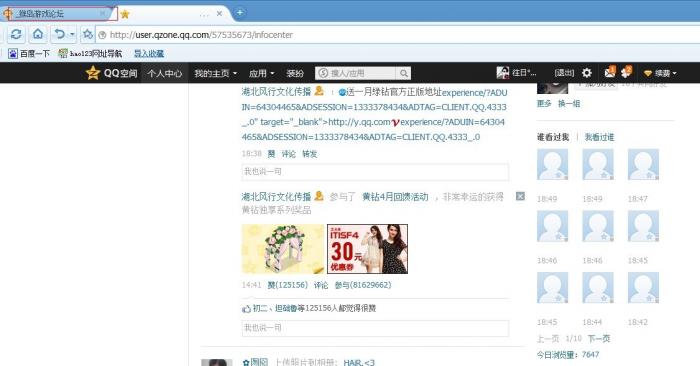
Task: Click 评论 on the 18:38 post
Action: (x=288, y=154)
